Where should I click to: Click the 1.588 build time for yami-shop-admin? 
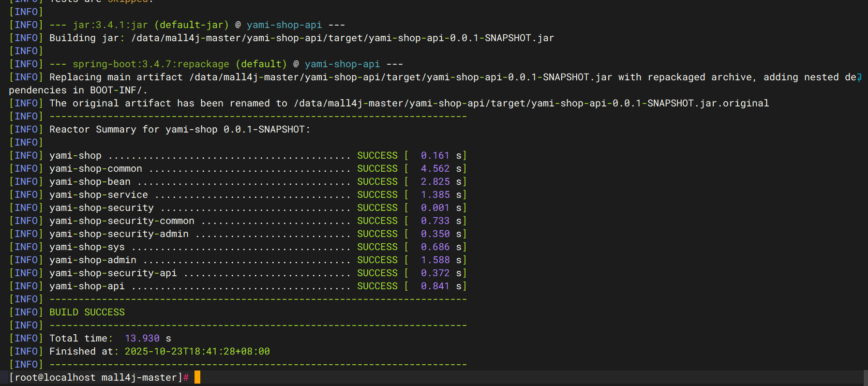(x=434, y=260)
